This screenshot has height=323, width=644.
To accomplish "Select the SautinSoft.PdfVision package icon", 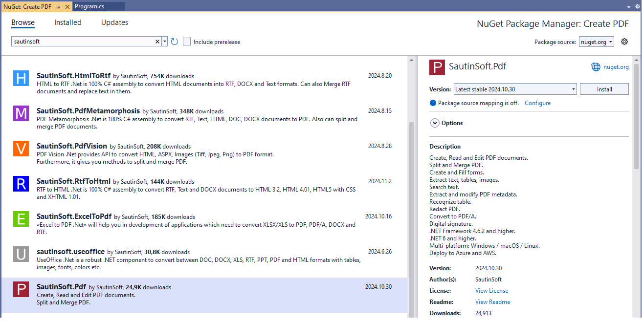I will [21, 149].
